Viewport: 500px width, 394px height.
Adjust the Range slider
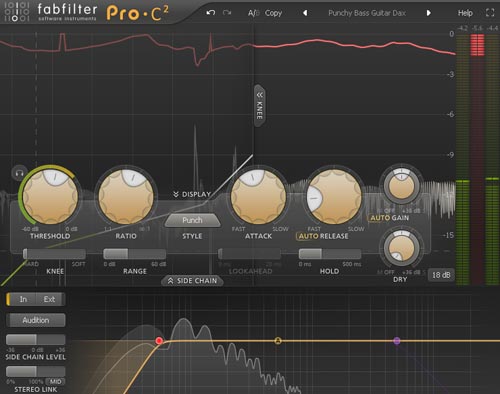135,254
